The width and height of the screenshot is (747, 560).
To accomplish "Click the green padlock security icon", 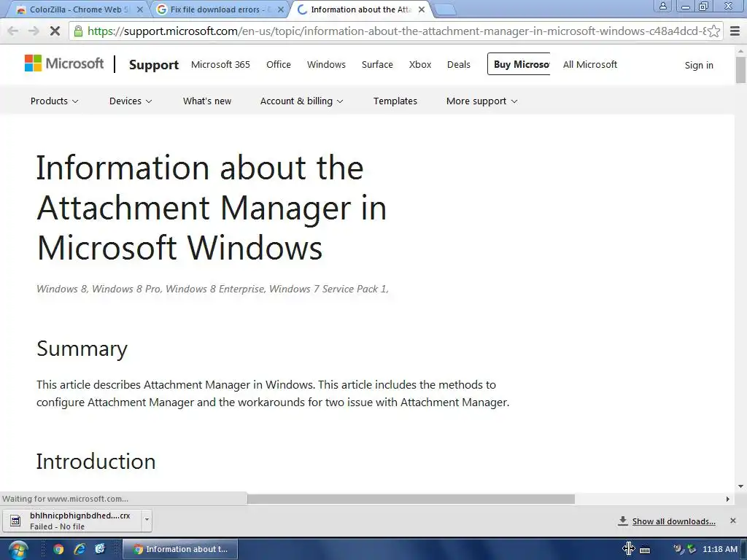I will 79,31.
